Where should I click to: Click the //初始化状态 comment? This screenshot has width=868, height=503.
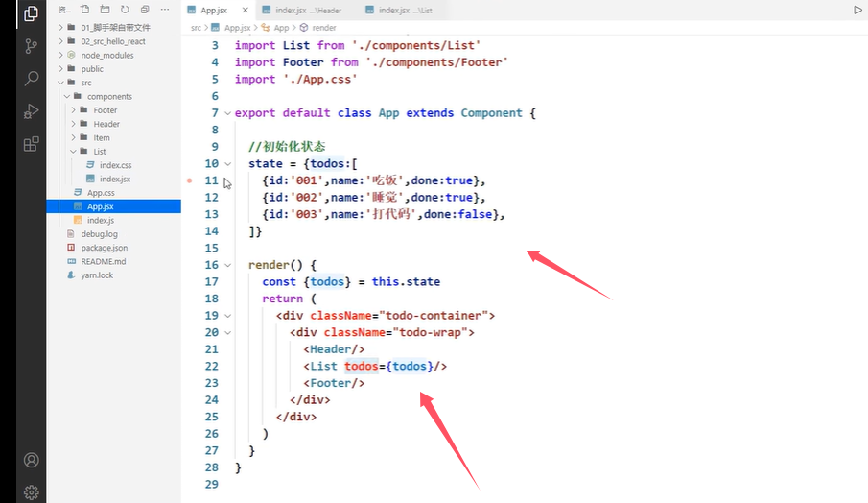287,147
